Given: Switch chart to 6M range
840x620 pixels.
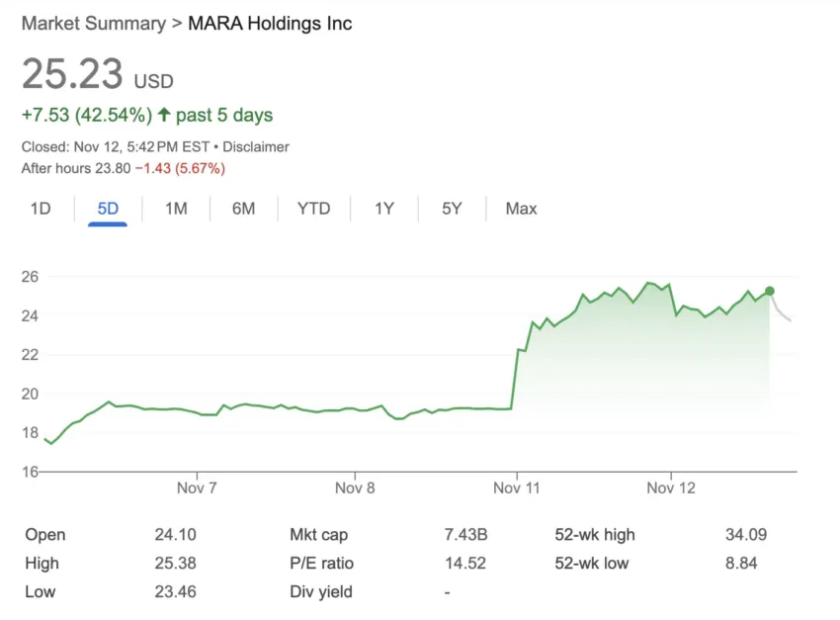Looking at the screenshot, I should (243, 209).
